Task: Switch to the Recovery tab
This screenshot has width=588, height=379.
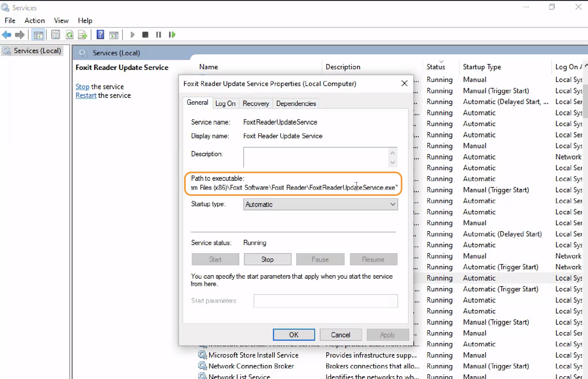Action: tap(256, 103)
